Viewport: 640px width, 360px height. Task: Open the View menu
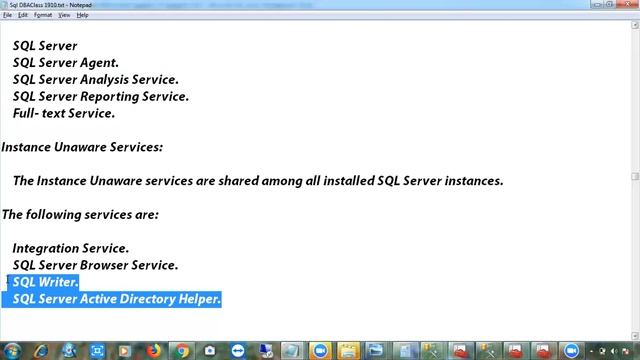[x=64, y=15]
